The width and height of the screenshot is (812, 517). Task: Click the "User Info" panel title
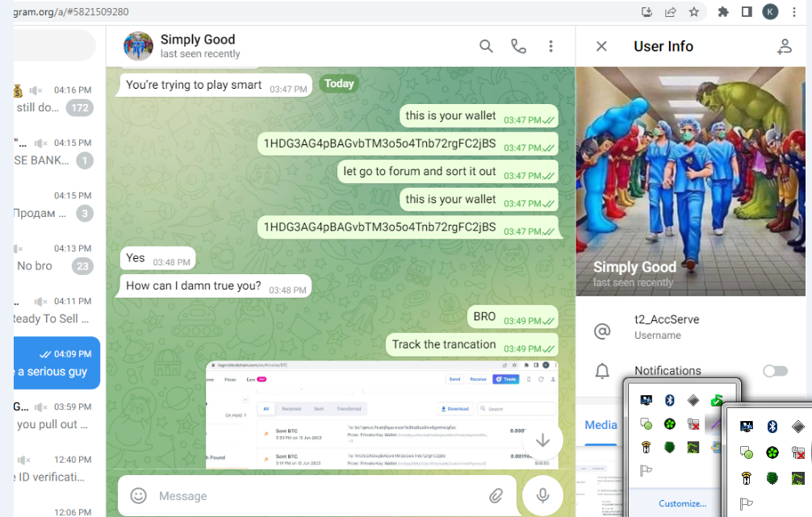pos(663,47)
